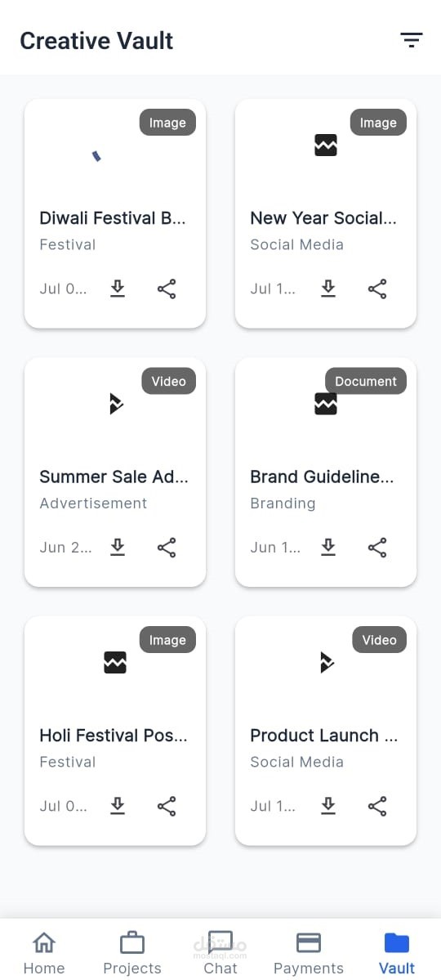This screenshot has height=980, width=441.
Task: Share the Holi Festival Poster
Action: coord(167,806)
